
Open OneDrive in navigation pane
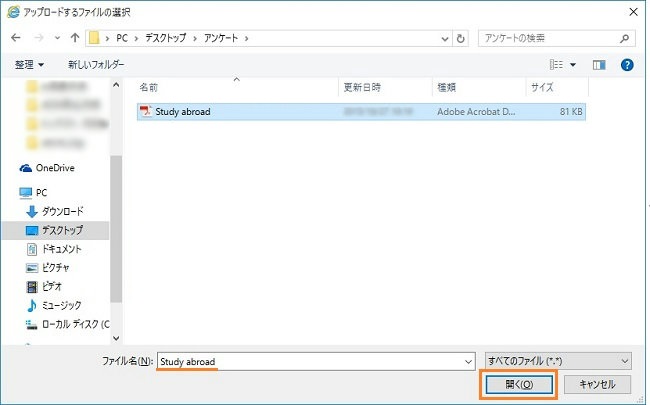coord(55,168)
